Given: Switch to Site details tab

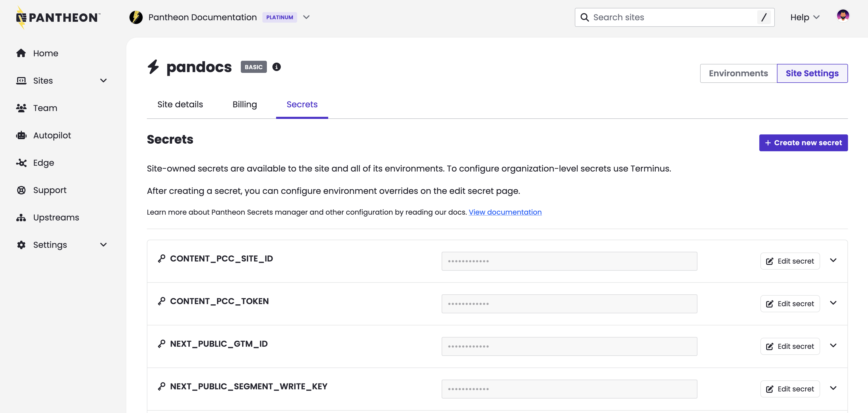Looking at the screenshot, I should point(180,104).
